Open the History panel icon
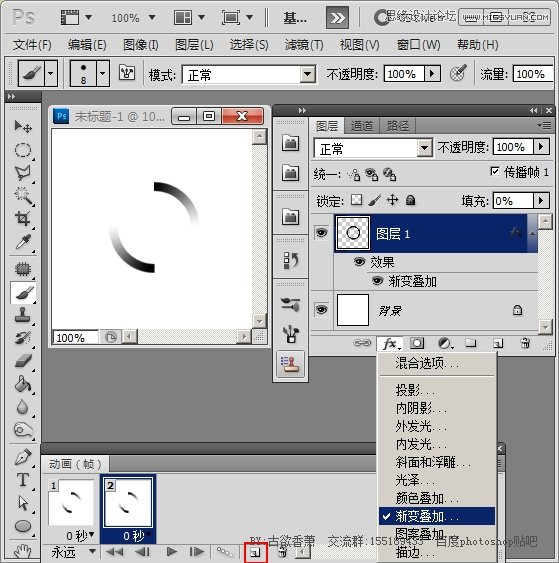 pos(290,260)
